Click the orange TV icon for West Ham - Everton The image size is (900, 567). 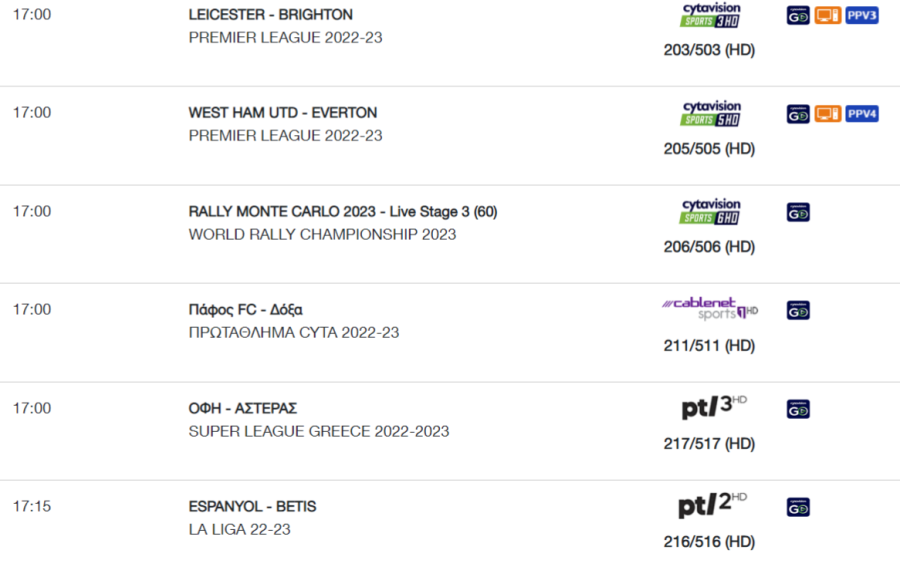pyautogui.click(x=828, y=114)
